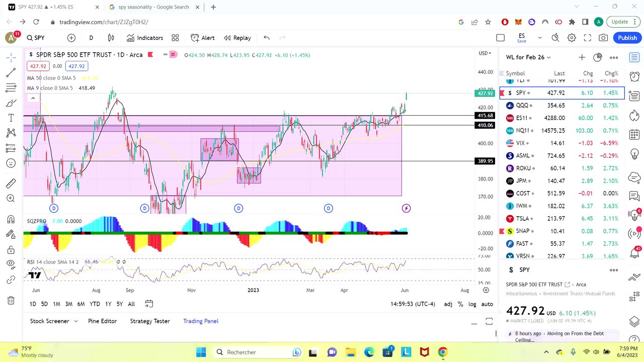The image size is (644, 362).
Task: Expand the WL for Feb 26 watchlist menu
Action: [528, 57]
